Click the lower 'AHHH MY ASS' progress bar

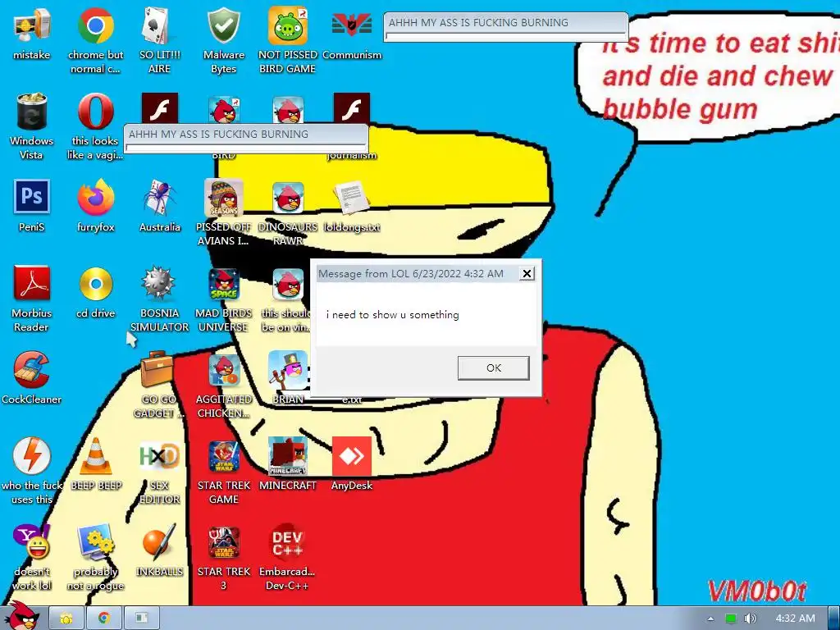pos(246,148)
